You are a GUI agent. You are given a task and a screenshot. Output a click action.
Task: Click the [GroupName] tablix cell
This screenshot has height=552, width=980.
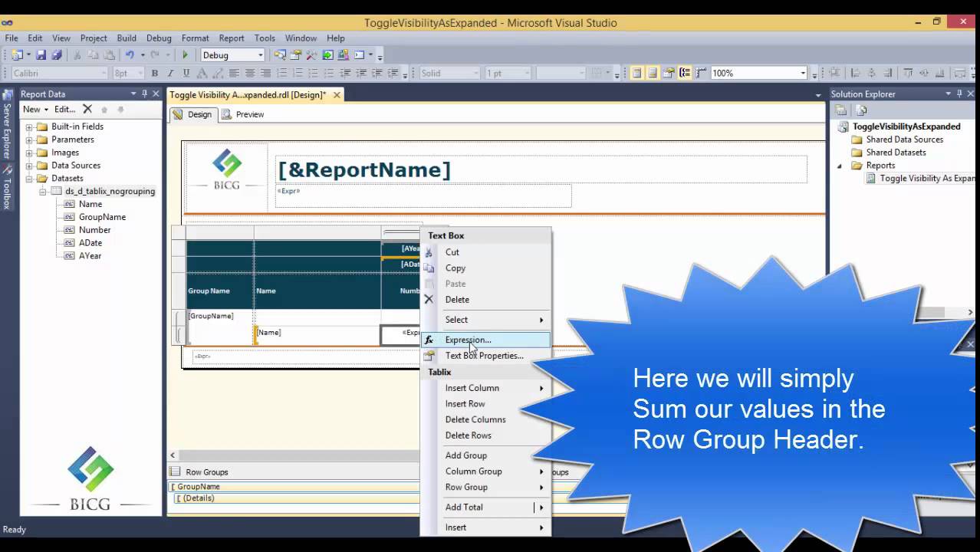pyautogui.click(x=220, y=316)
